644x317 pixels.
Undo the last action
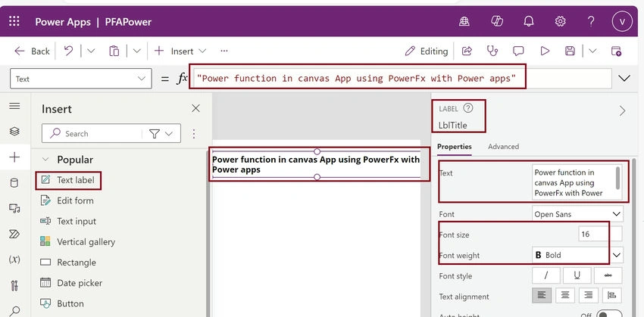point(69,51)
